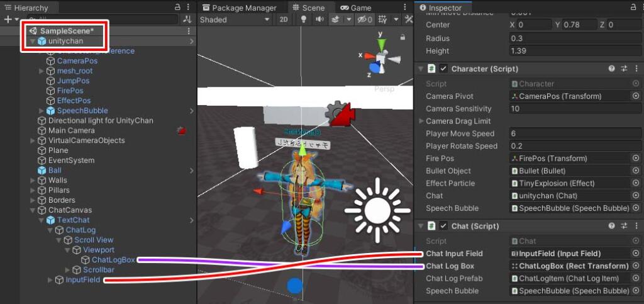Open the scene effects dropdown arrow

tap(348, 20)
